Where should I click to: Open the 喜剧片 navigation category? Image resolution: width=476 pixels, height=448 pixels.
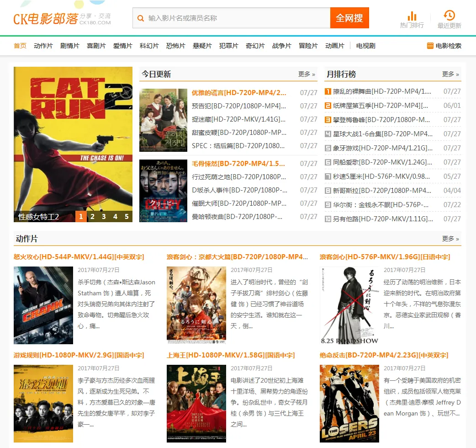96,46
